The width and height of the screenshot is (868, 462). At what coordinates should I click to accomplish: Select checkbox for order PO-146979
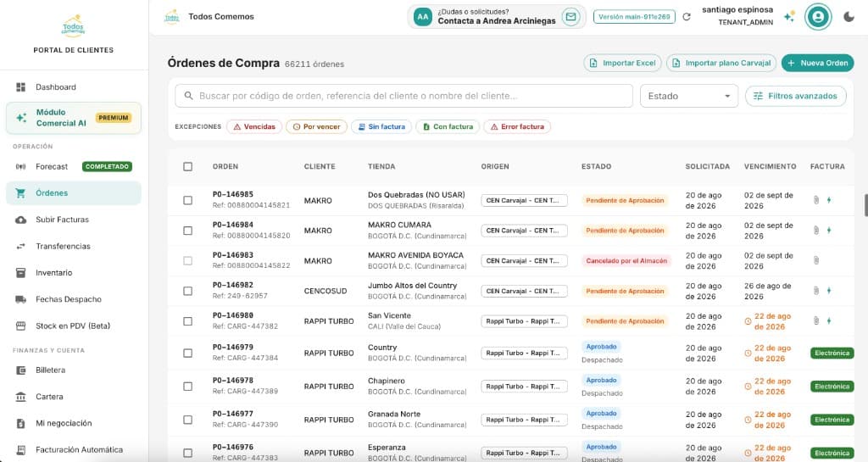[x=187, y=353]
